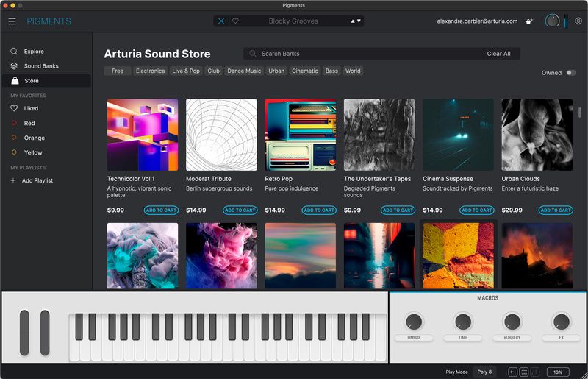Filter store by Cinematic tag
The height and width of the screenshot is (379, 588).
[305, 71]
